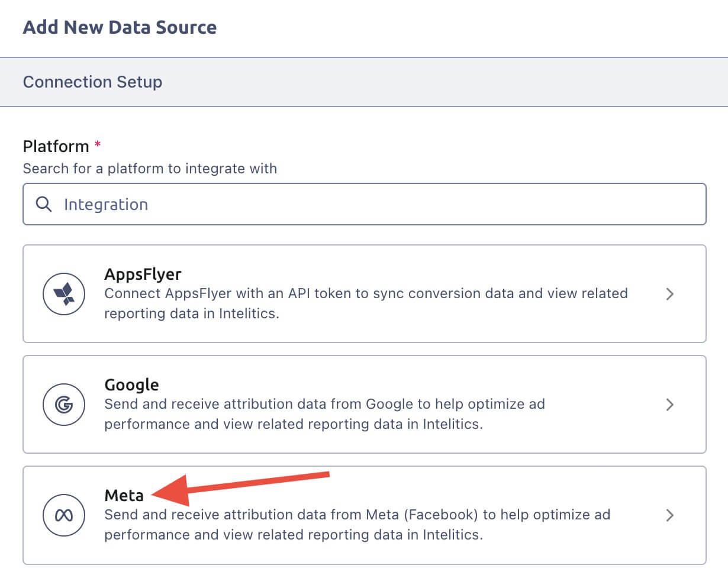This screenshot has height=575, width=728.
Task: Click the Meta infinity logo icon
Action: coord(64,515)
